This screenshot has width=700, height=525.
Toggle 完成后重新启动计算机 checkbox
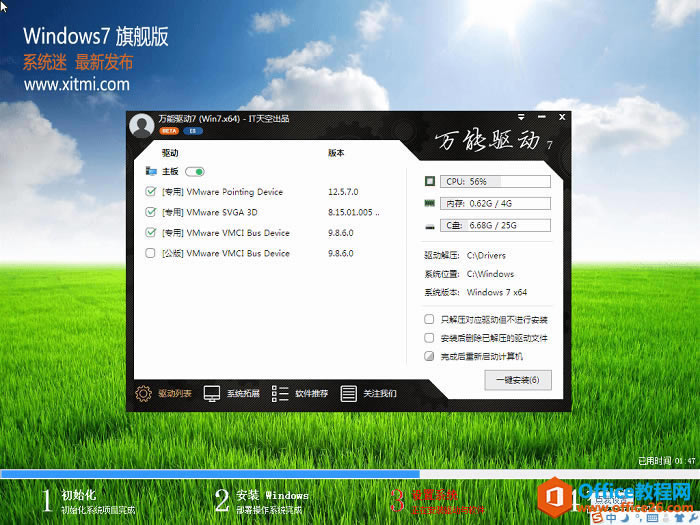[x=429, y=356]
